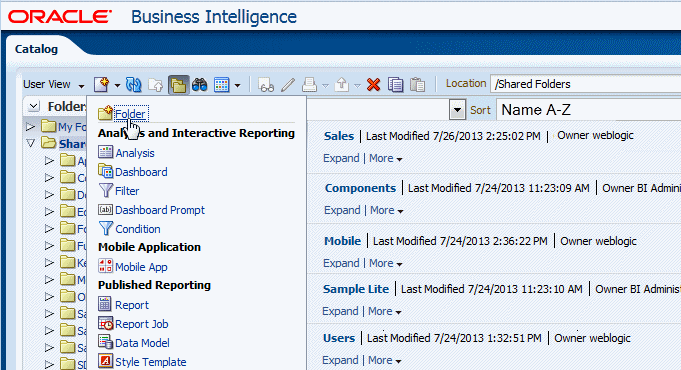Open the More menu under Sample Lite
This screenshot has height=370, width=681.
tap(385, 311)
